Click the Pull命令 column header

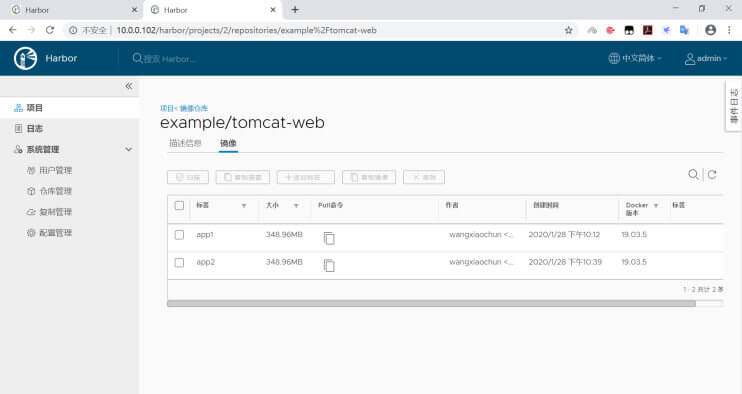tap(330, 205)
